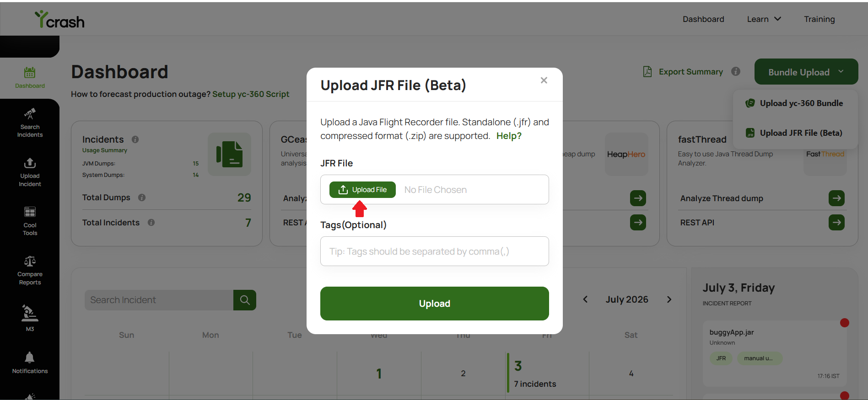Open Notifications bell in sidebar
Viewport: 868px width, 400px height.
point(30,363)
